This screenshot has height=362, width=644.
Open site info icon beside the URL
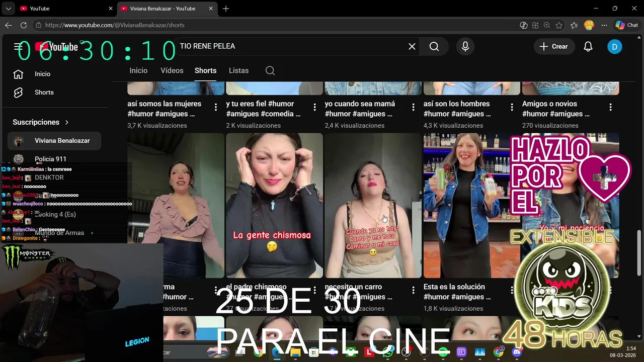tap(38, 25)
